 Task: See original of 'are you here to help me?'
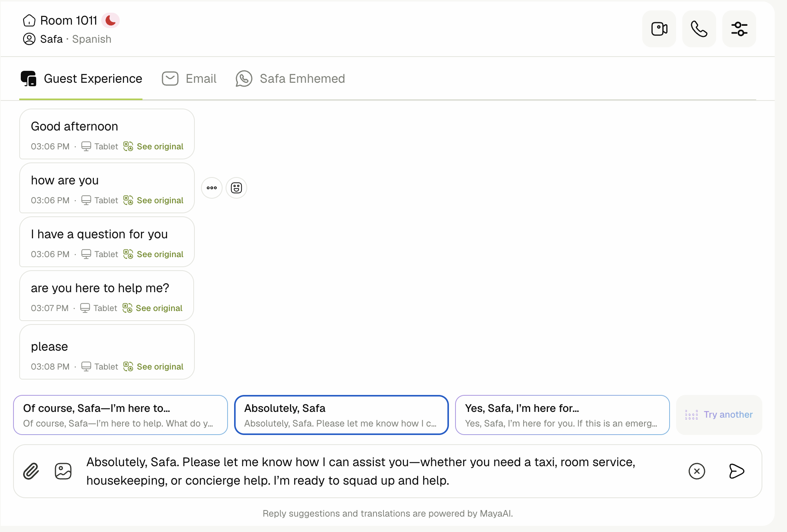[x=159, y=308]
